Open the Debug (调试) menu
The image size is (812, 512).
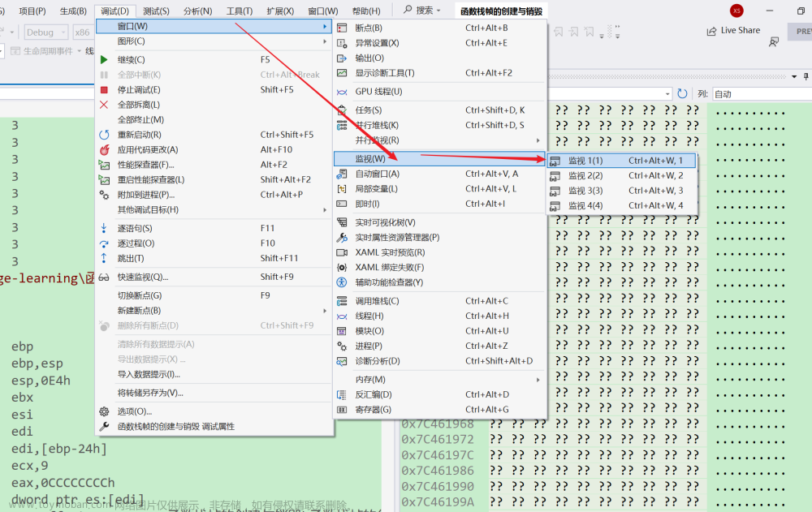coord(115,11)
